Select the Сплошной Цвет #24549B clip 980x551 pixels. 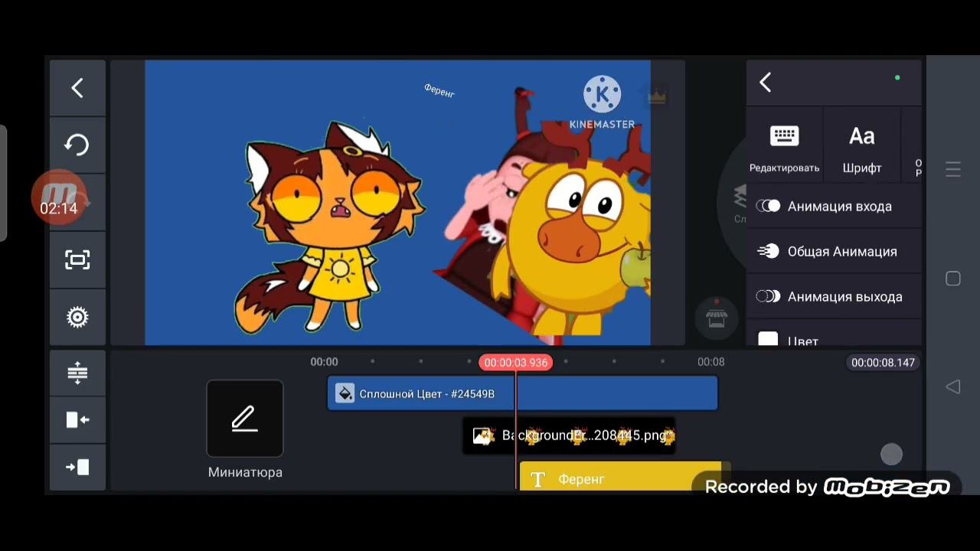coord(523,393)
